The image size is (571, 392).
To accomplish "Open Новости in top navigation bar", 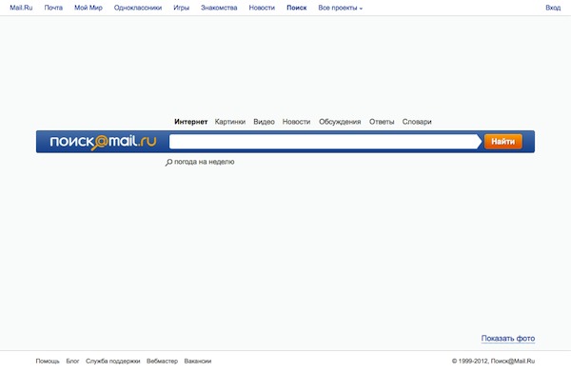I will click(x=262, y=8).
